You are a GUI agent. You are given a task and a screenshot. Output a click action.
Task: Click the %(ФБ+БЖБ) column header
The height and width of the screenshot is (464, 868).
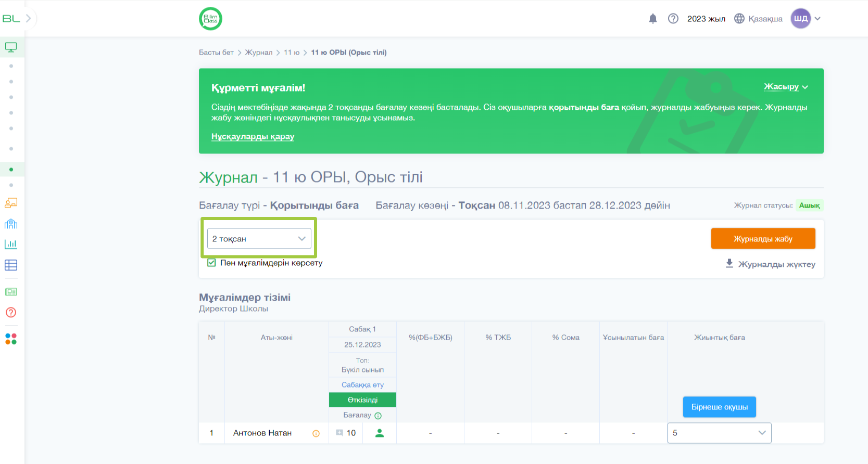[x=431, y=338]
